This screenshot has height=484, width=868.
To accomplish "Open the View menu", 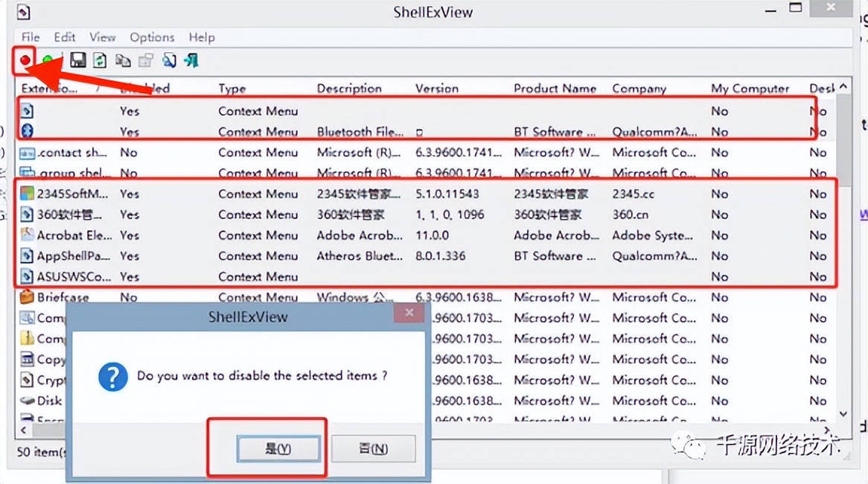I will tap(103, 37).
